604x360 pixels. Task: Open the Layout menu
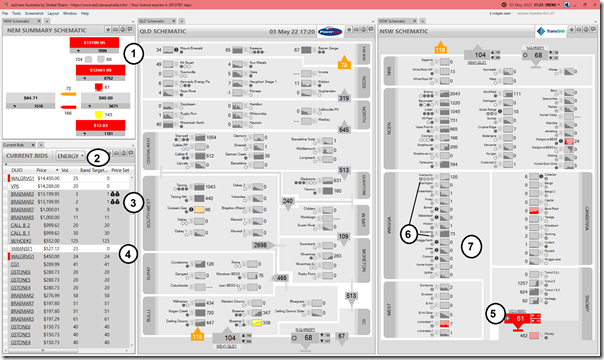[x=53, y=13]
